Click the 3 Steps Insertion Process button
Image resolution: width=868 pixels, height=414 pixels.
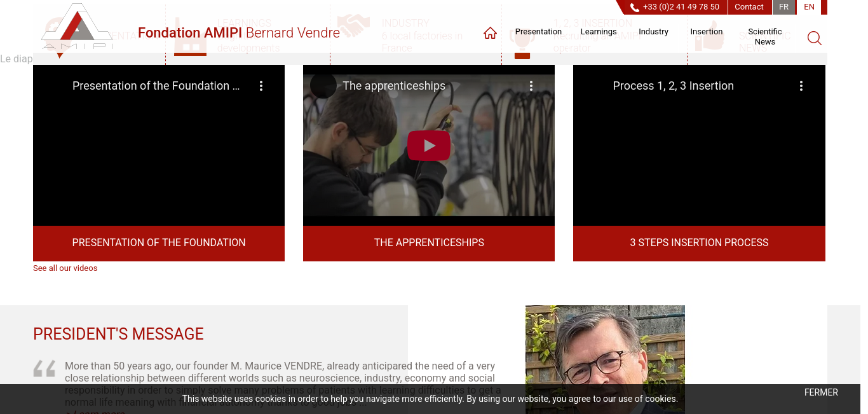click(x=699, y=243)
